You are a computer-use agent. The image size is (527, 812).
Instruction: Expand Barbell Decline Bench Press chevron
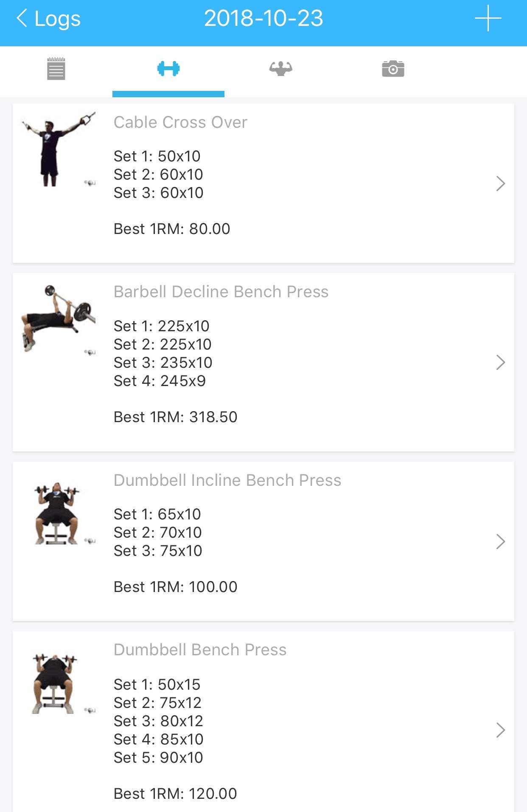500,362
